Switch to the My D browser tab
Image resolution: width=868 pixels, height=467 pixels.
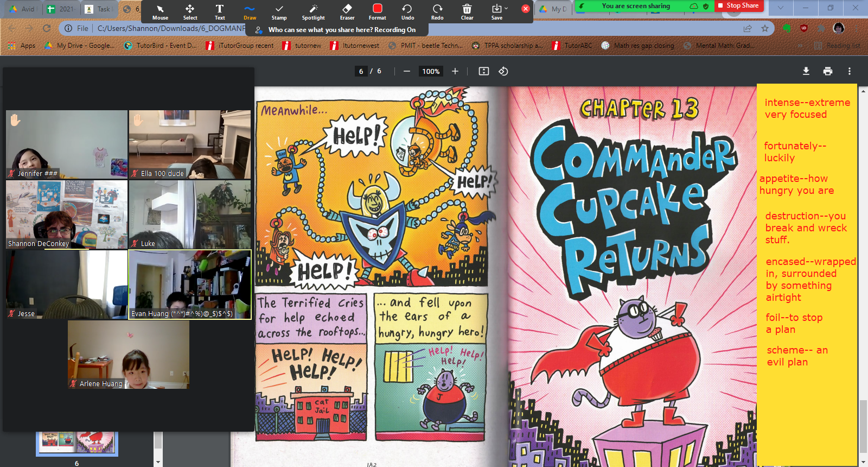tap(554, 9)
